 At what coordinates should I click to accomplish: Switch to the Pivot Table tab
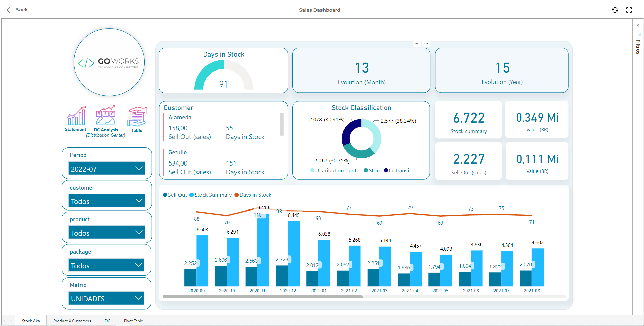pos(133,321)
